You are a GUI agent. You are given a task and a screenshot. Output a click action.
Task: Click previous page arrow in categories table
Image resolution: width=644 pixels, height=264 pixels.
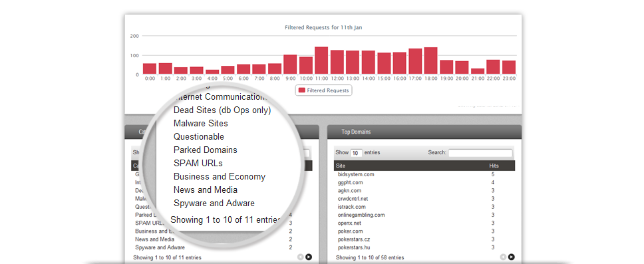click(x=301, y=257)
